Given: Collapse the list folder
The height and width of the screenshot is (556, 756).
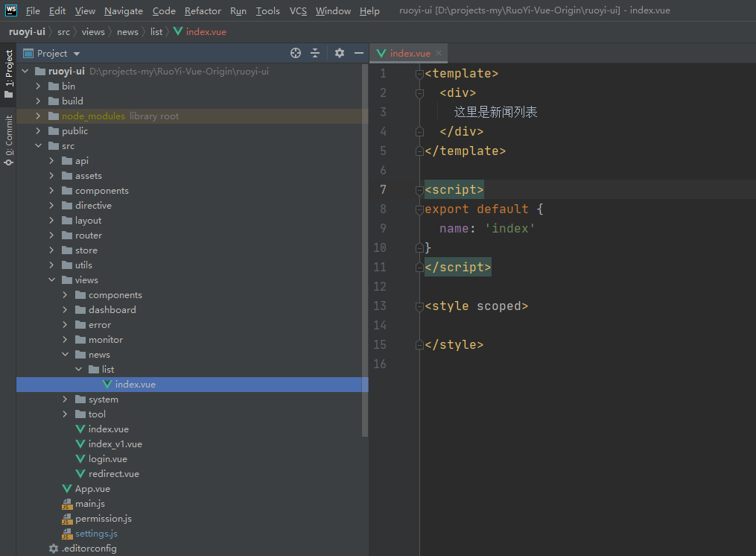Looking at the screenshot, I should pos(79,369).
